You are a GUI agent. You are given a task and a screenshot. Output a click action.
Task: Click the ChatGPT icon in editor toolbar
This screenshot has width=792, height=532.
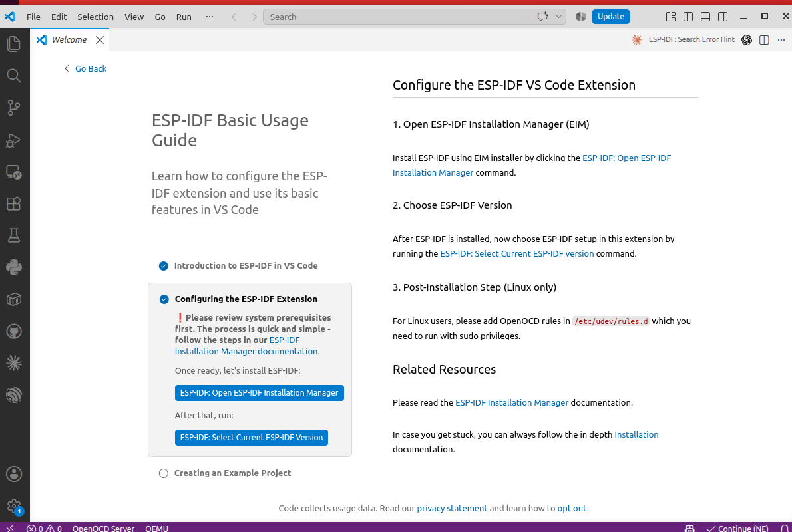pyautogui.click(x=747, y=39)
